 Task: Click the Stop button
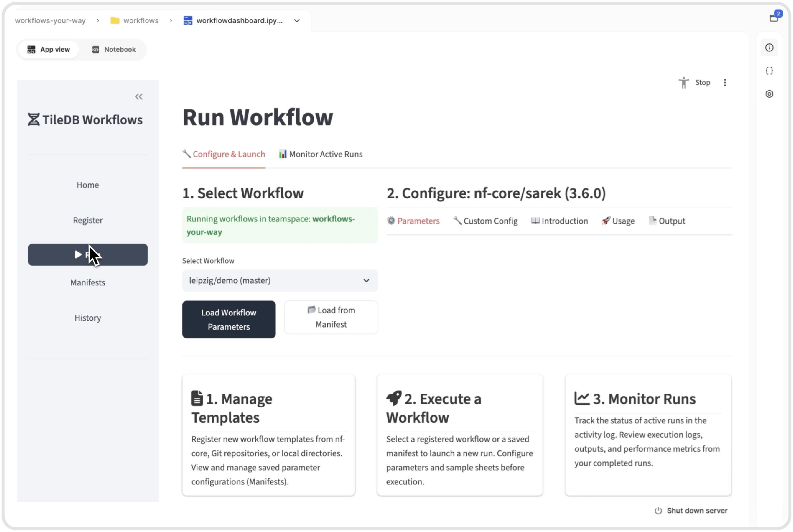702,82
